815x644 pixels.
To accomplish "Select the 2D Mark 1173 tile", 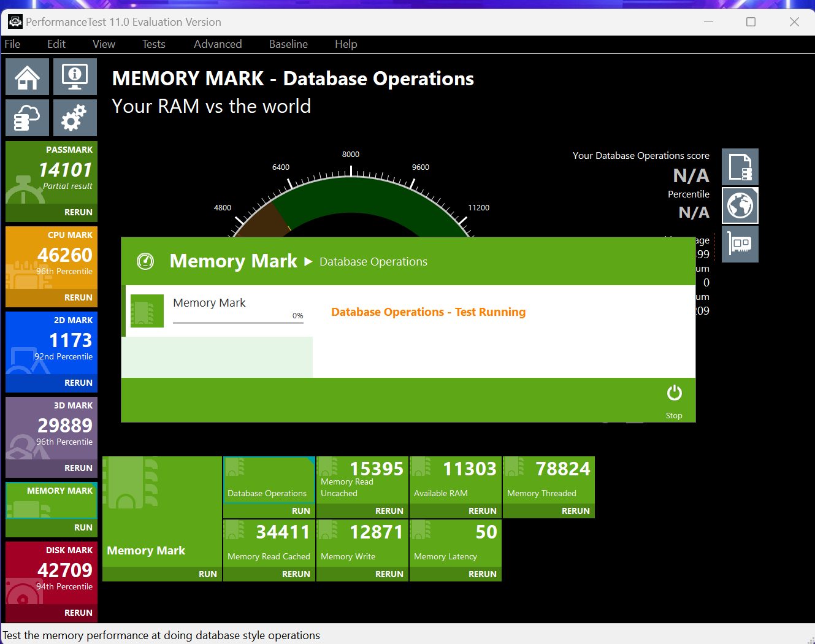I will [52, 344].
